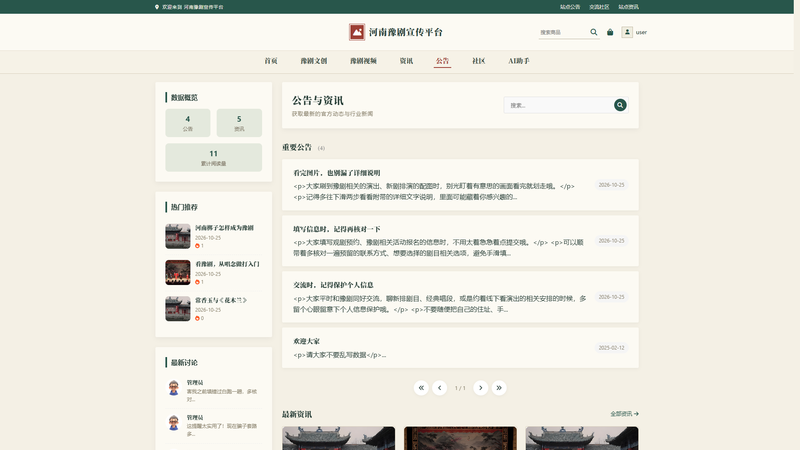Open thumbnail for 看豫剧，从唱念做打入门

click(178, 272)
